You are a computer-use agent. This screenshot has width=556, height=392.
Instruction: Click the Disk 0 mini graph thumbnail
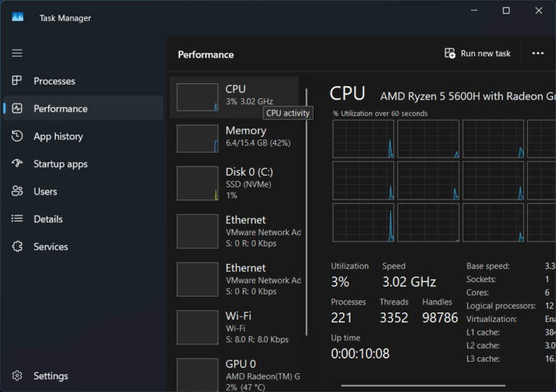pyautogui.click(x=198, y=183)
